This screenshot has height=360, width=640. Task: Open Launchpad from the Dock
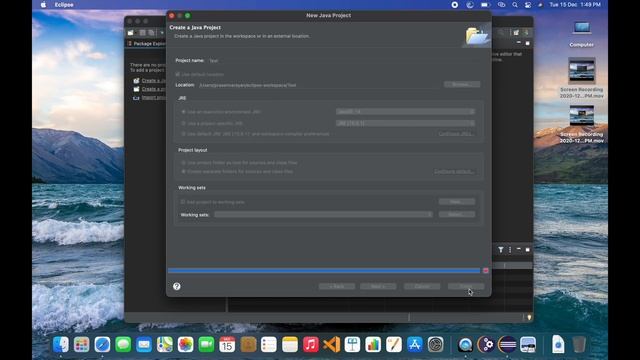tap(82, 344)
